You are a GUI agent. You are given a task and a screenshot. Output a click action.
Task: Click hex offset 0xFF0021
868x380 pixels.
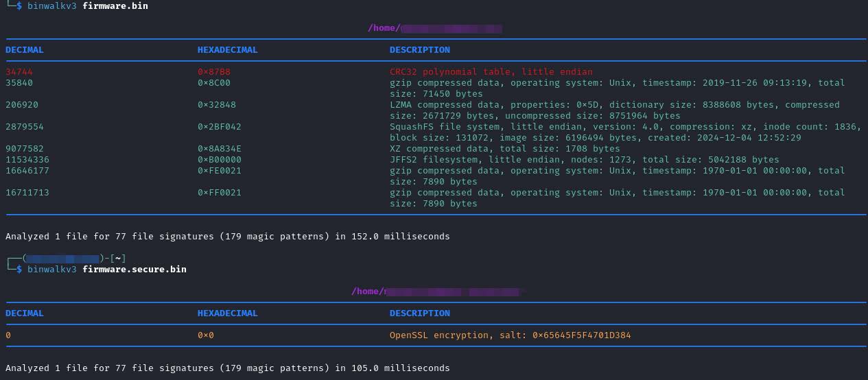(x=220, y=192)
